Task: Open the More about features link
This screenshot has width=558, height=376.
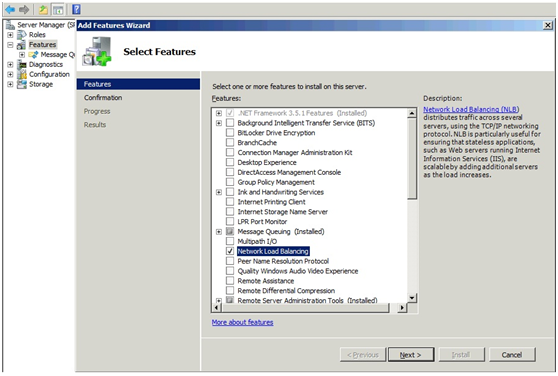Action: pos(242,322)
